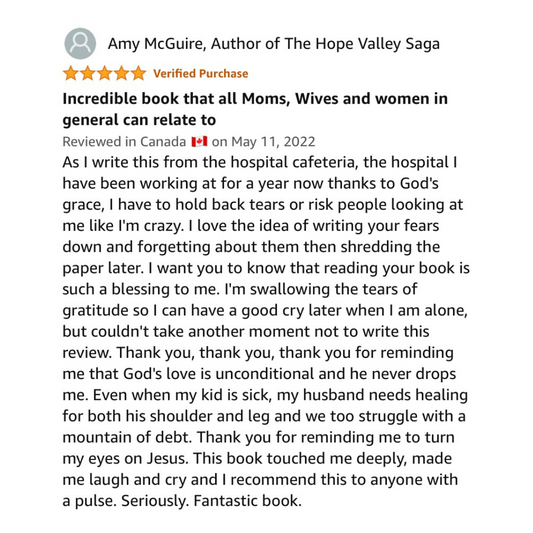The image size is (533, 533).
Task: Click 'Thank you, thank you, thank you' text
Action: pyautogui.click(x=234, y=353)
